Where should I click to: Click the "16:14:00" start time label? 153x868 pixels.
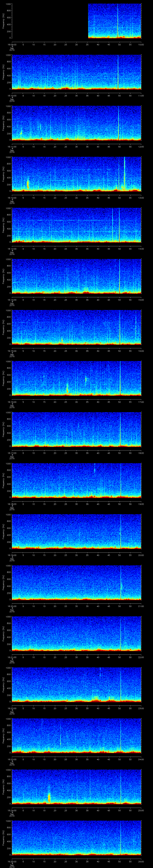[12, 300]
